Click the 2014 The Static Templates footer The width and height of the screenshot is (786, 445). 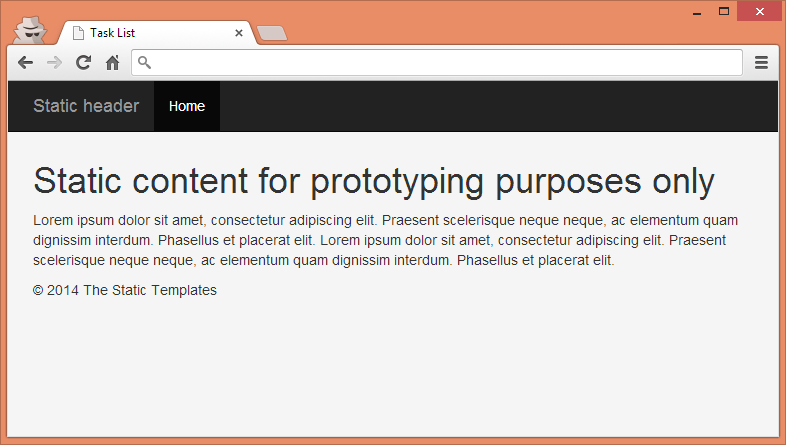tap(125, 290)
